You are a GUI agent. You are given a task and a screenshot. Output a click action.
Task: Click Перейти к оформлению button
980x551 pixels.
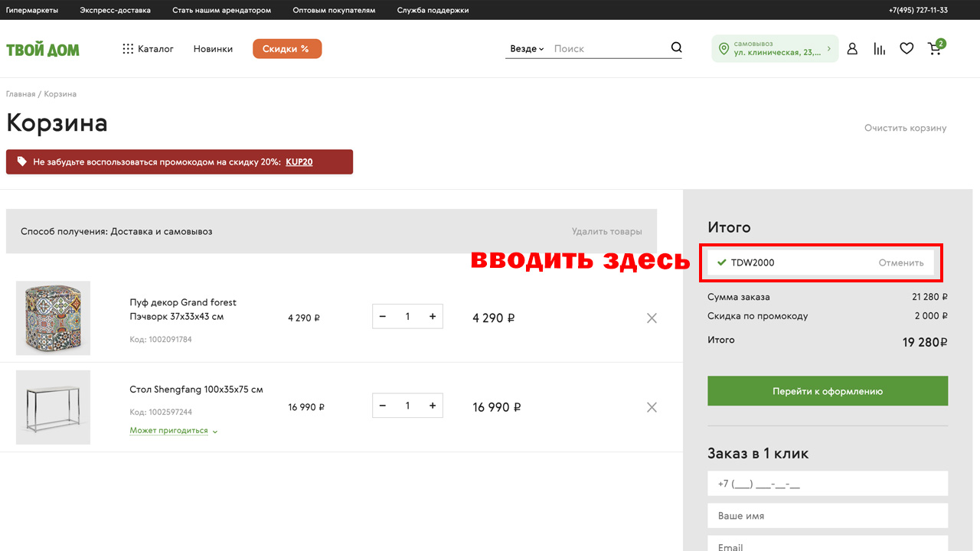pyautogui.click(x=828, y=391)
